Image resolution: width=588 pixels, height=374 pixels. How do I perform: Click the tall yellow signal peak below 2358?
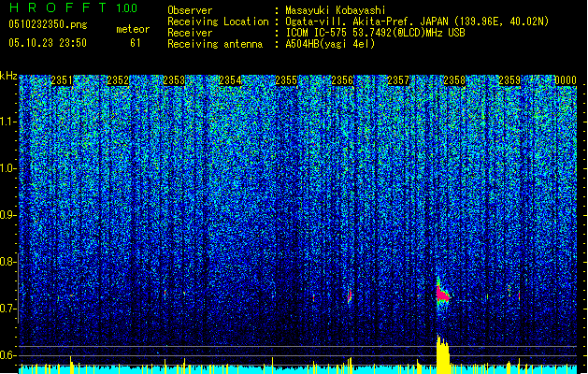443,354
